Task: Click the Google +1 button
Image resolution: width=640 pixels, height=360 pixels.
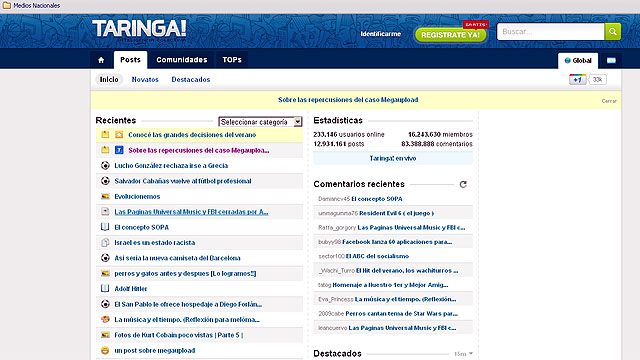Action: pyautogui.click(x=578, y=80)
